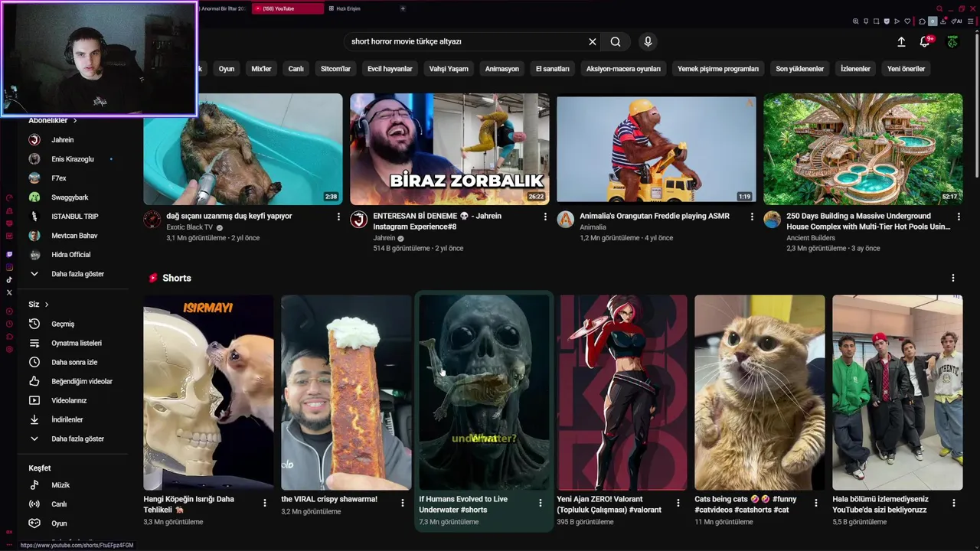The image size is (980, 551).
Task: Open options for Animalia's Orangutan video
Action: (x=752, y=217)
